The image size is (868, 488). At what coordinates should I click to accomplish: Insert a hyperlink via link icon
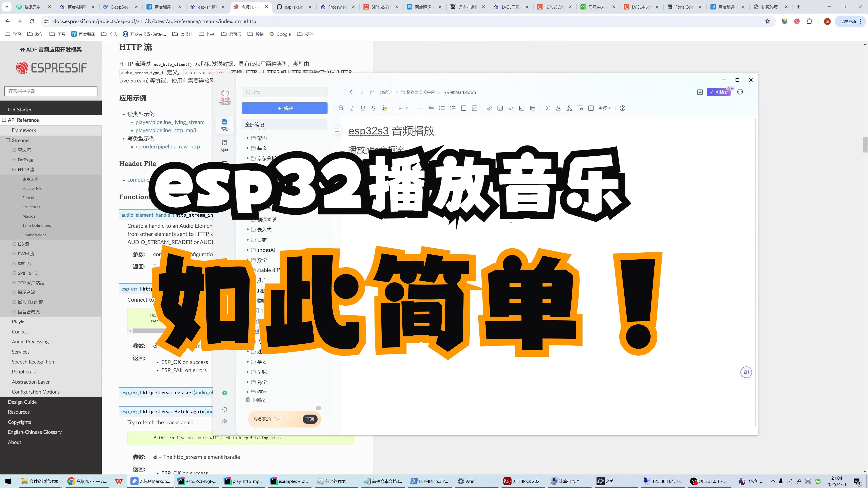click(489, 108)
